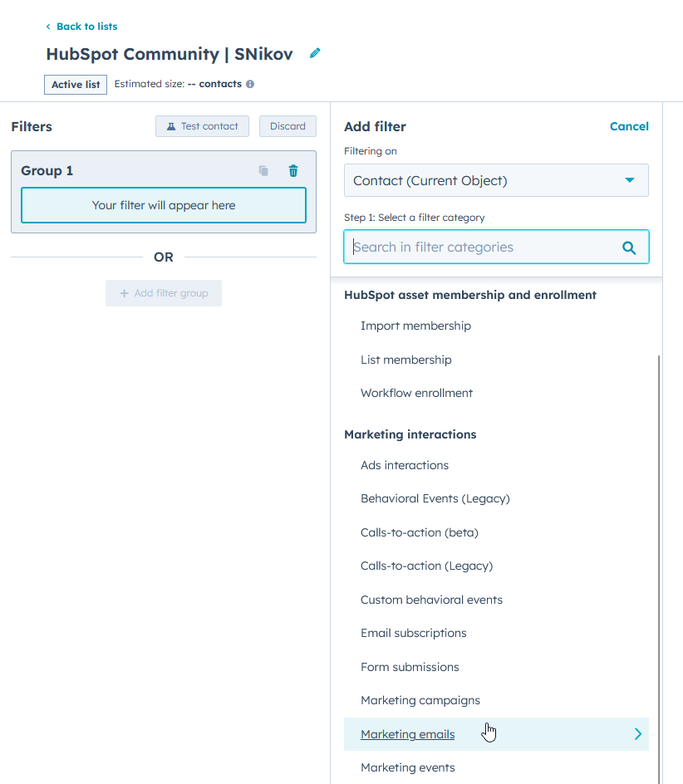This screenshot has height=784, width=683.
Task: Click the search magnifier icon
Action: tap(630, 247)
